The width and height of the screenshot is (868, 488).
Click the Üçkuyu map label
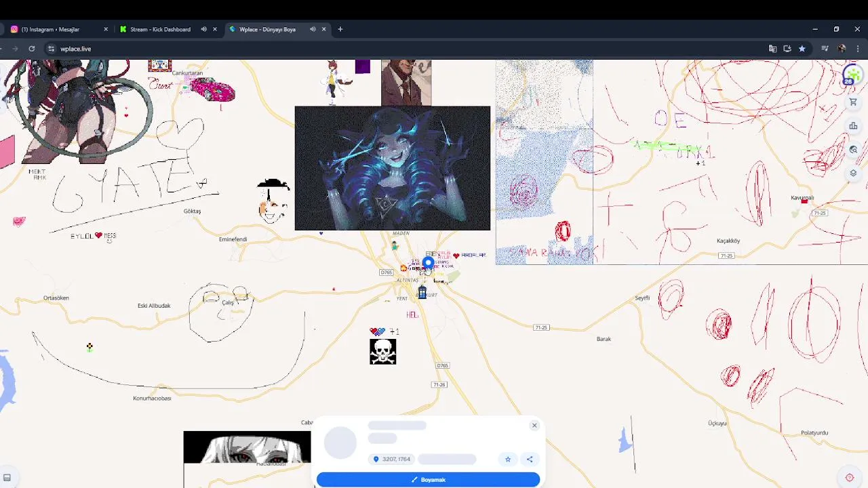click(717, 423)
